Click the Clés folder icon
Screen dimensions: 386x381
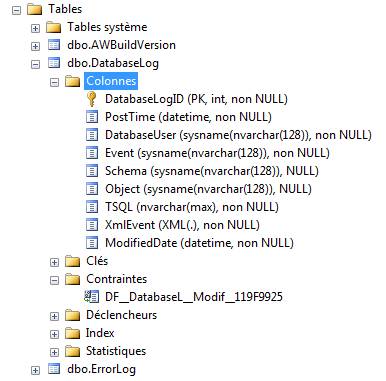[72, 261]
